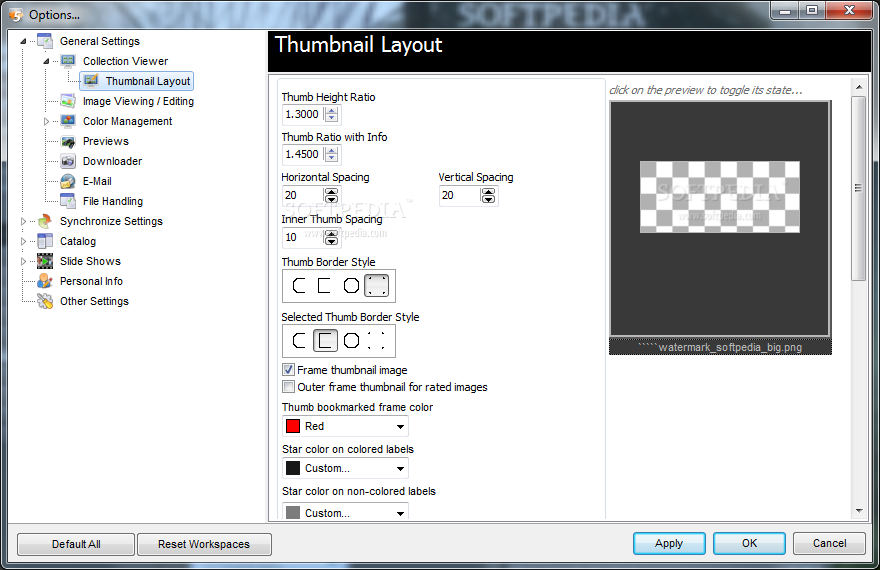The height and width of the screenshot is (570, 880).
Task: Click the Personal Info icon
Action: click(45, 281)
